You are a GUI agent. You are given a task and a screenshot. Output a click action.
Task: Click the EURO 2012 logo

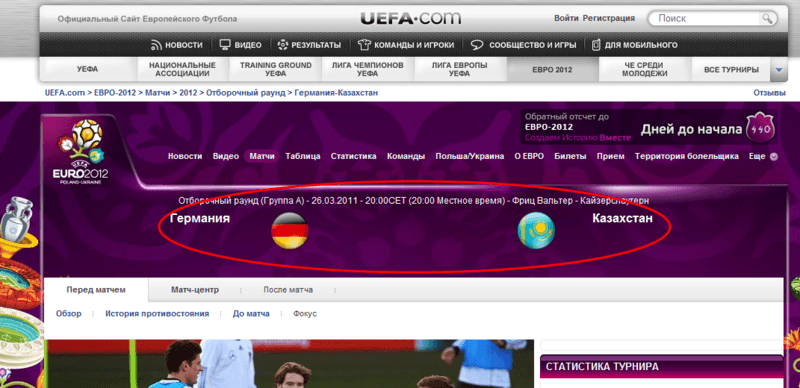(81, 152)
